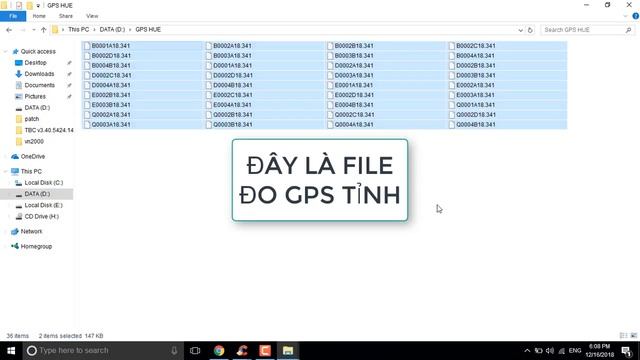The image size is (640, 360).
Task: Open the Action Center notifications icon
Action: coord(627,351)
